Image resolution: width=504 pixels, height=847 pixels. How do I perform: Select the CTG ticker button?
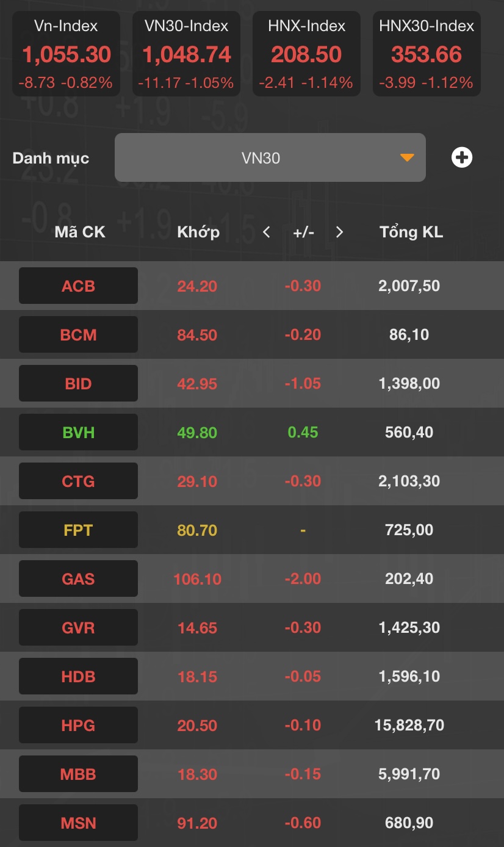78,481
